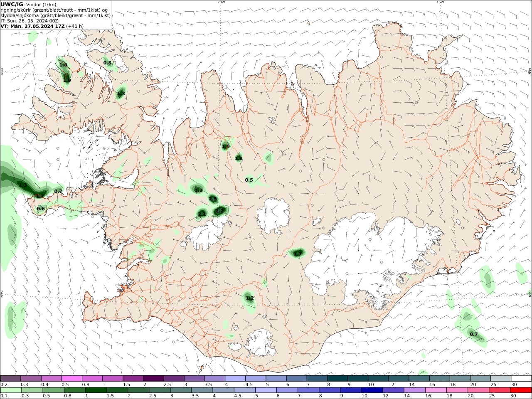
Task: Pick the navy blue swatch in rain legend
Action: pos(372,390)
